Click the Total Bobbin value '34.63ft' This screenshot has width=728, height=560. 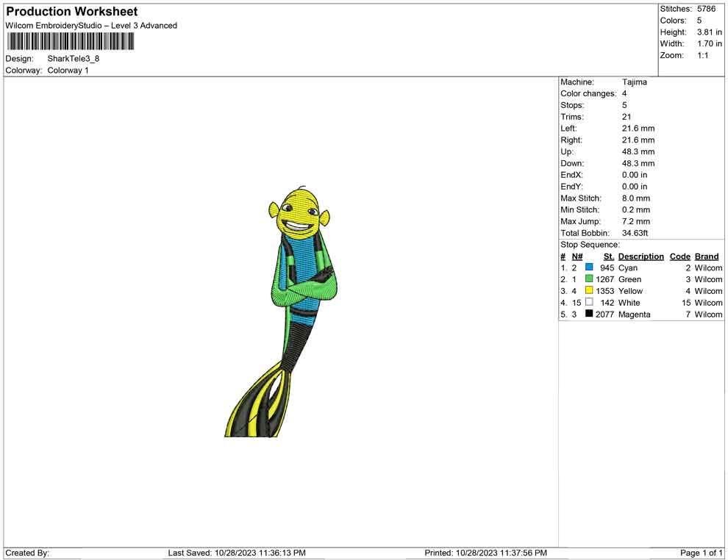coord(635,232)
